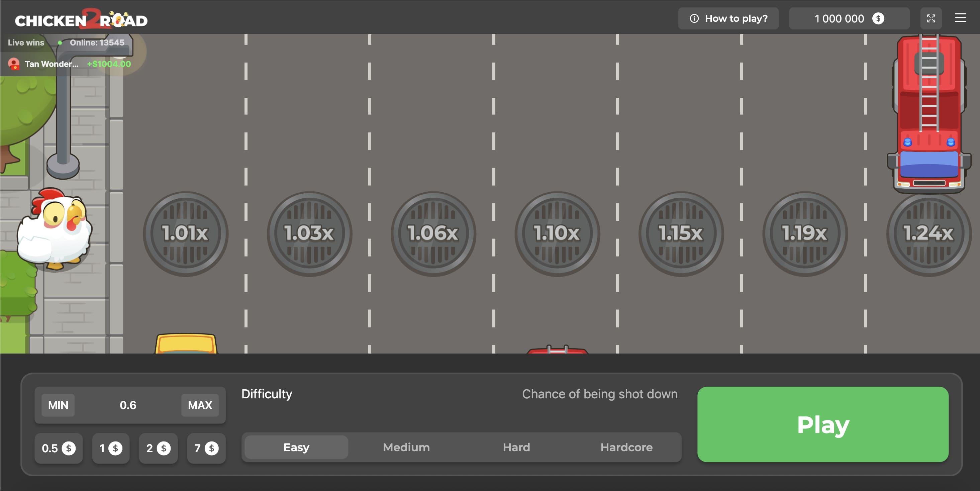Switch difficulty to Hardcore
This screenshot has height=491, width=980.
coord(626,447)
